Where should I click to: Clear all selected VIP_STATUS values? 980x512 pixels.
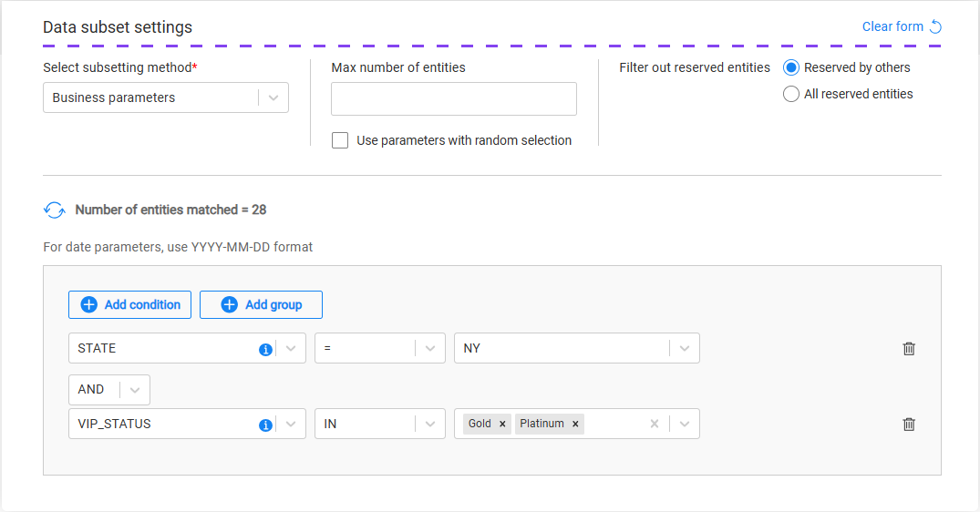(x=654, y=425)
